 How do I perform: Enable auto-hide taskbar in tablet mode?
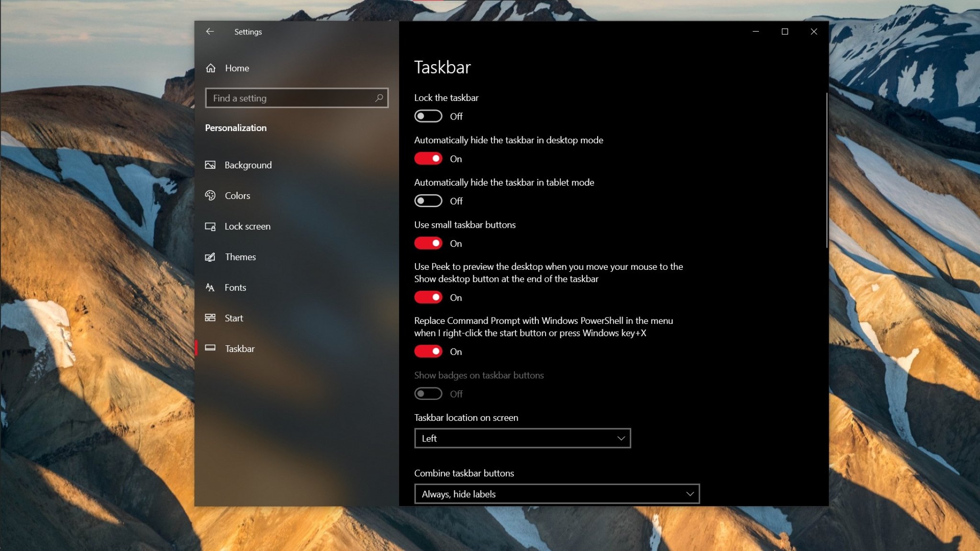tap(428, 201)
